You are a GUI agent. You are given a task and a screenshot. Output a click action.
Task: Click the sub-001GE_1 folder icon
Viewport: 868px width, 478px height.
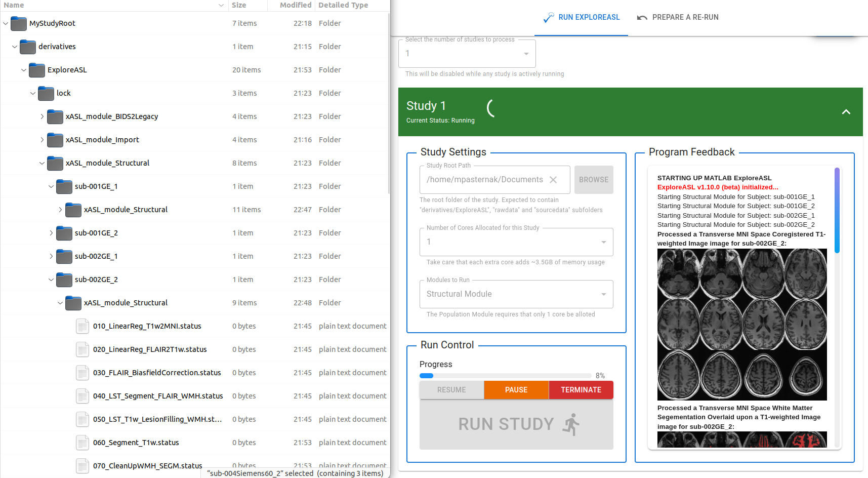click(64, 186)
